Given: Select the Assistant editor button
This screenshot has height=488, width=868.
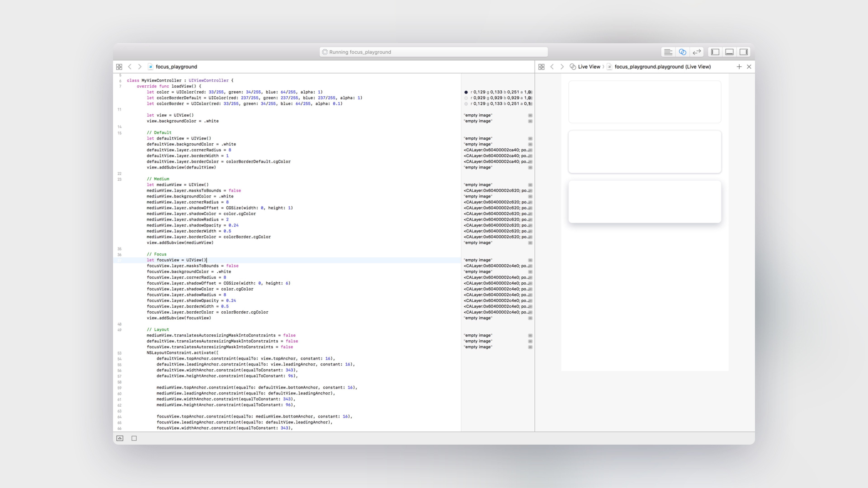Looking at the screenshot, I should (x=682, y=52).
